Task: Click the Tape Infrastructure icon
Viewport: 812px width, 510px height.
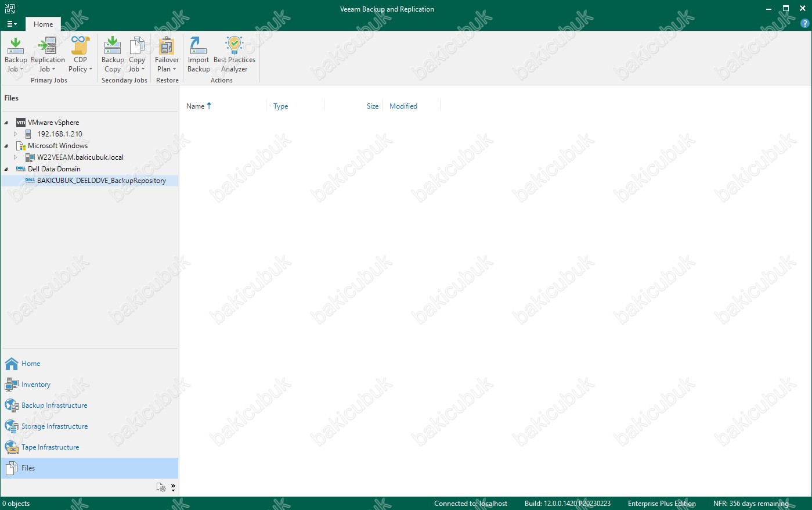Action: (12, 447)
